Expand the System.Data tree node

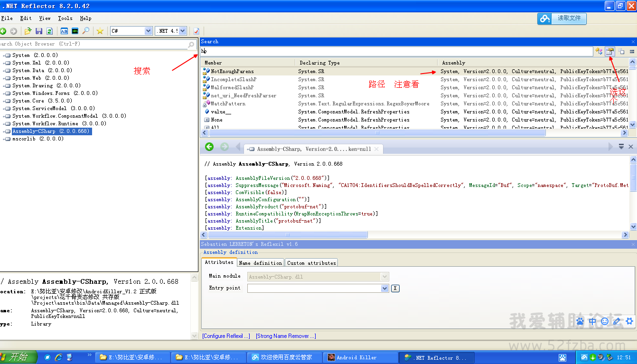[x=3, y=71]
